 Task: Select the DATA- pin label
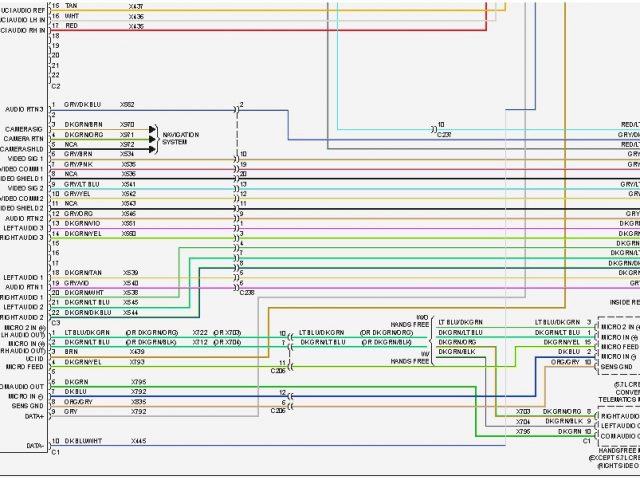(34, 444)
